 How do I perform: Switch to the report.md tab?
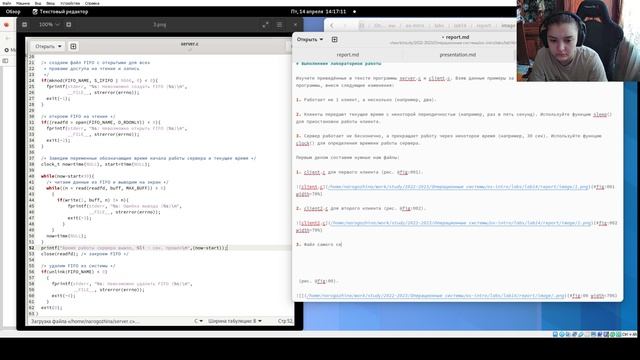tap(348, 55)
